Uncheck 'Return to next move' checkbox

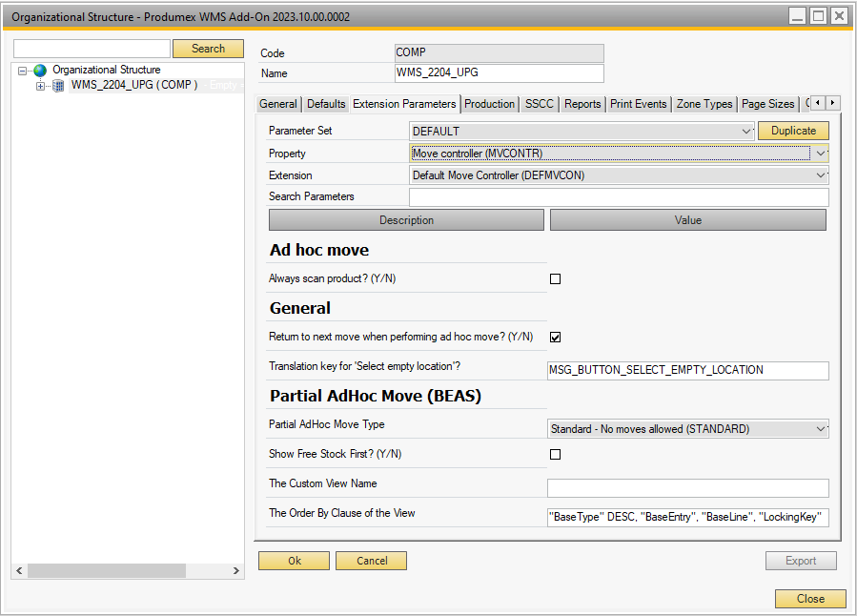556,338
